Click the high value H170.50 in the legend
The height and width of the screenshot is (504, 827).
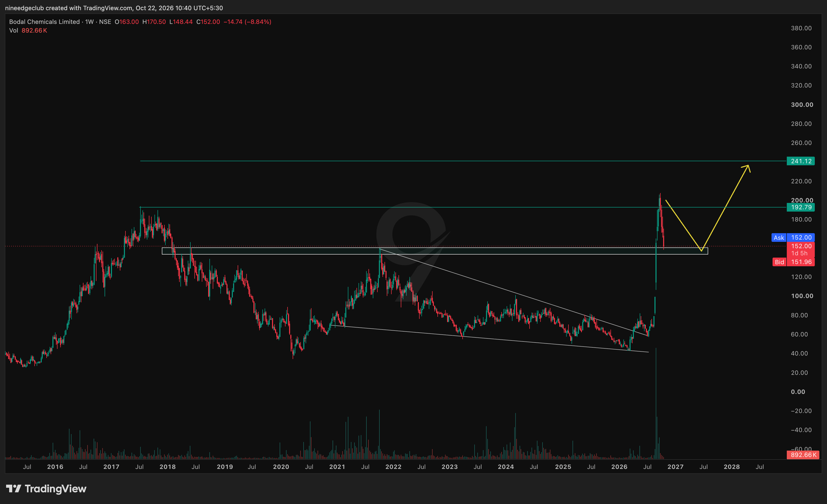(x=154, y=22)
